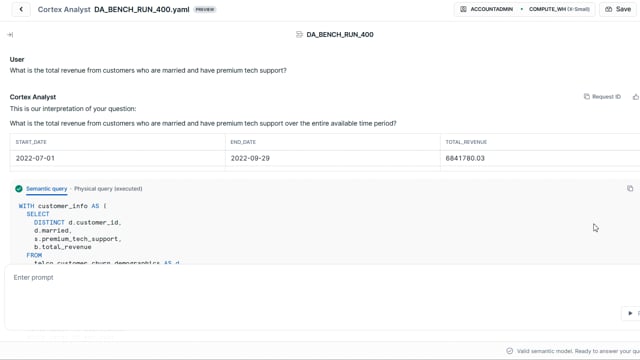Switch to the Semantic query tab
This screenshot has height=360, width=640.
click(47, 189)
